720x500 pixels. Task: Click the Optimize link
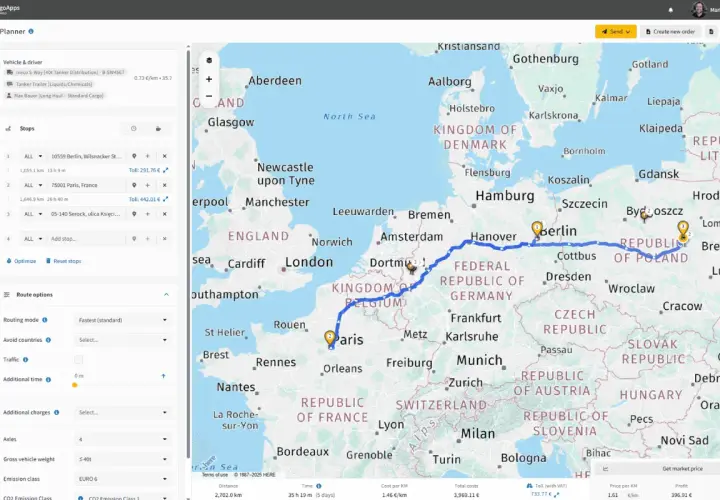pos(21,261)
